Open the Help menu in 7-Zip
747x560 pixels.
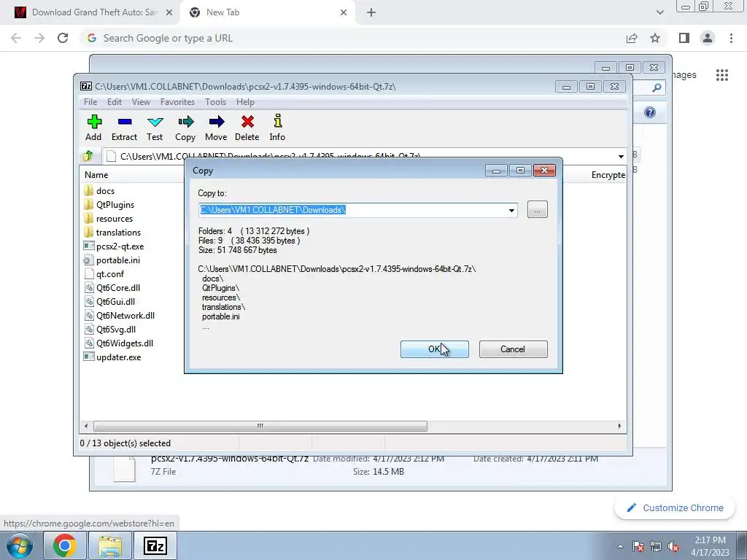[x=245, y=102]
